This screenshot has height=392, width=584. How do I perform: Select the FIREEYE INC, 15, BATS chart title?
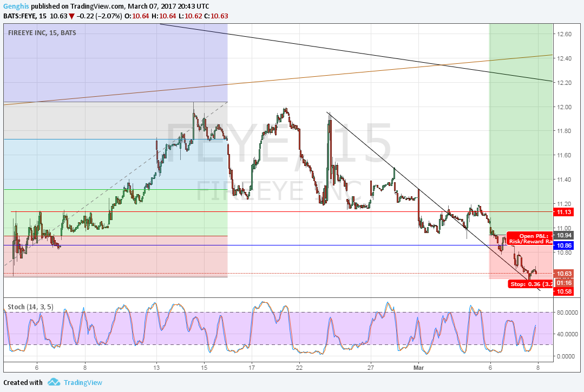click(x=42, y=33)
